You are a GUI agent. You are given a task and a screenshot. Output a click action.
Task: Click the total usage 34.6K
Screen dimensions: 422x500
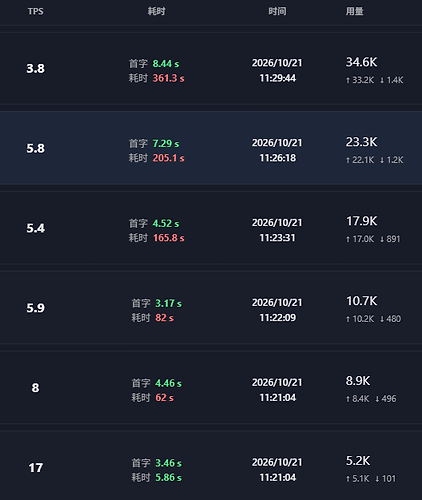361,62
